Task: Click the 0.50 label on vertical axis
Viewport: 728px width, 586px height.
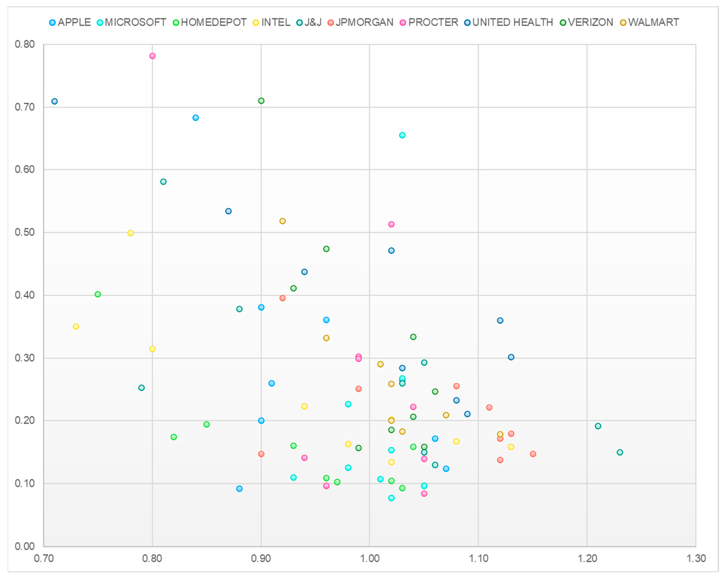Action: 25,232
